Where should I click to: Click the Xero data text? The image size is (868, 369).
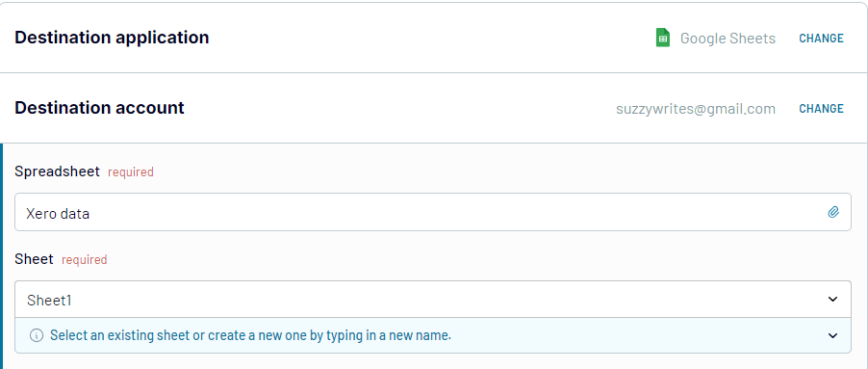(58, 213)
